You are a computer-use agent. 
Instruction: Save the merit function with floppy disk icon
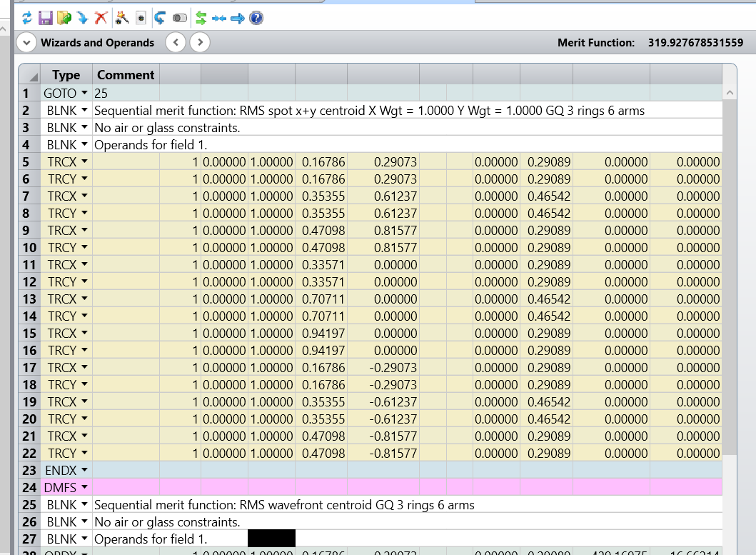coord(45,19)
